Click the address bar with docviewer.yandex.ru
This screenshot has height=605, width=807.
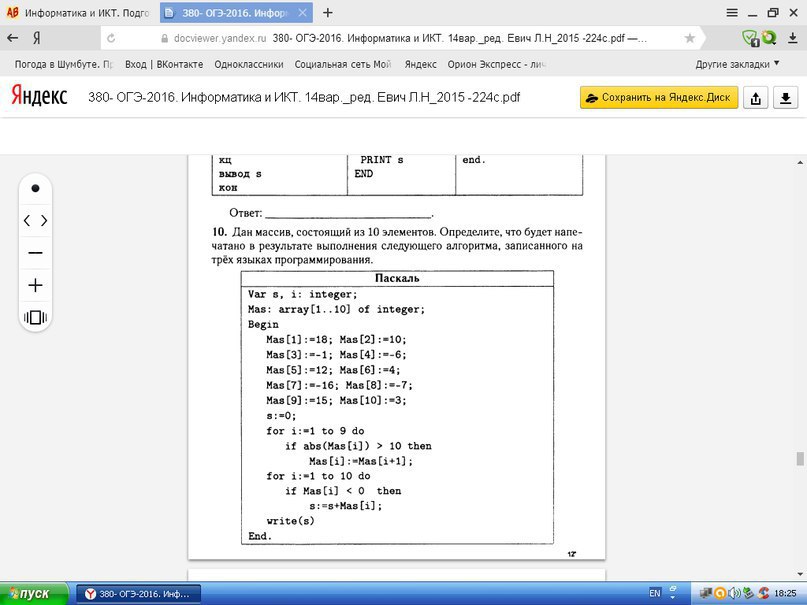(400, 38)
